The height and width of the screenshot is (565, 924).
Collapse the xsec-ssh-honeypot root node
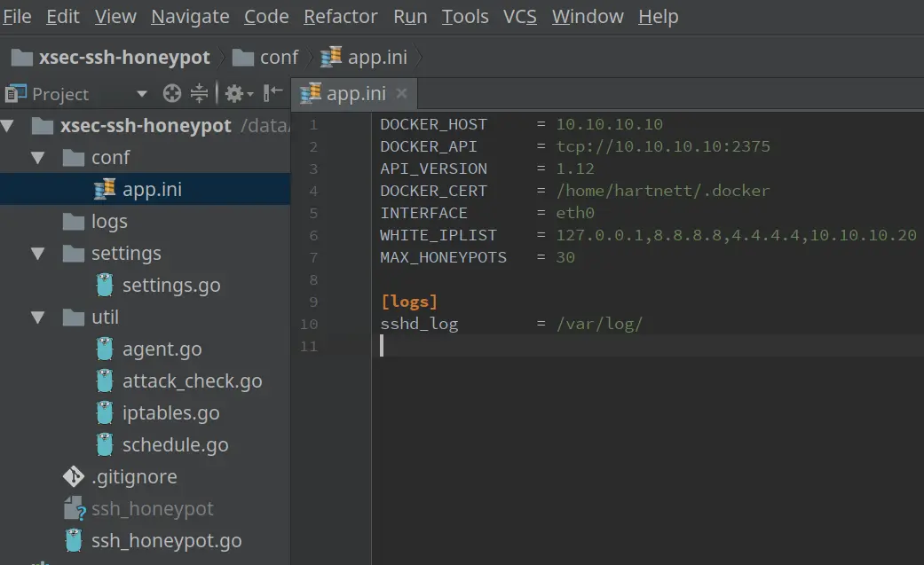coord(8,125)
